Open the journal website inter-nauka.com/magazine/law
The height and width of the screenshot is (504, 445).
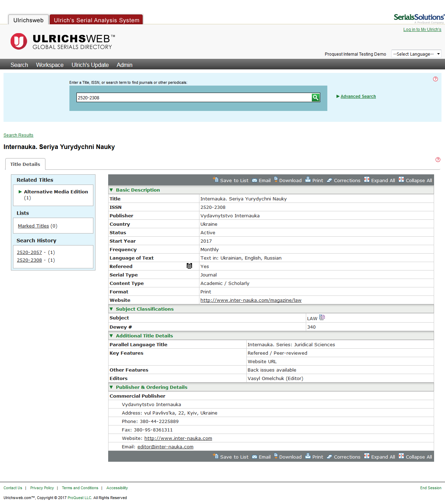pos(251,300)
